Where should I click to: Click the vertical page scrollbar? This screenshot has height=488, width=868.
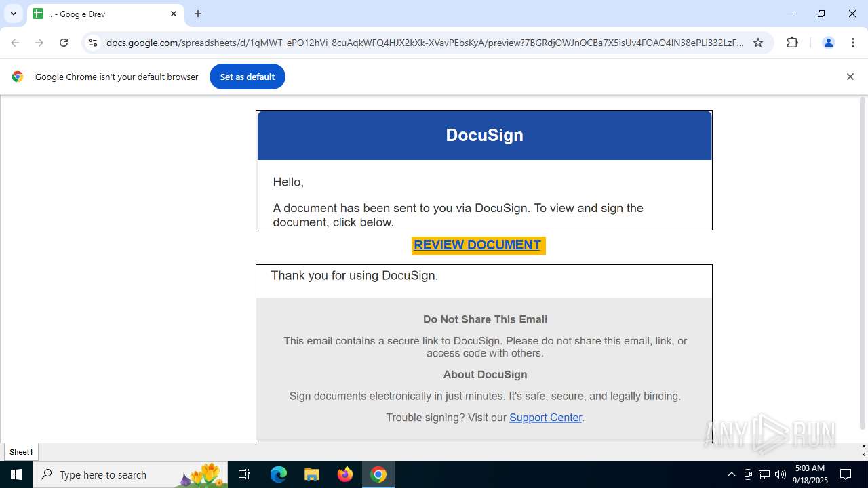[x=863, y=264]
